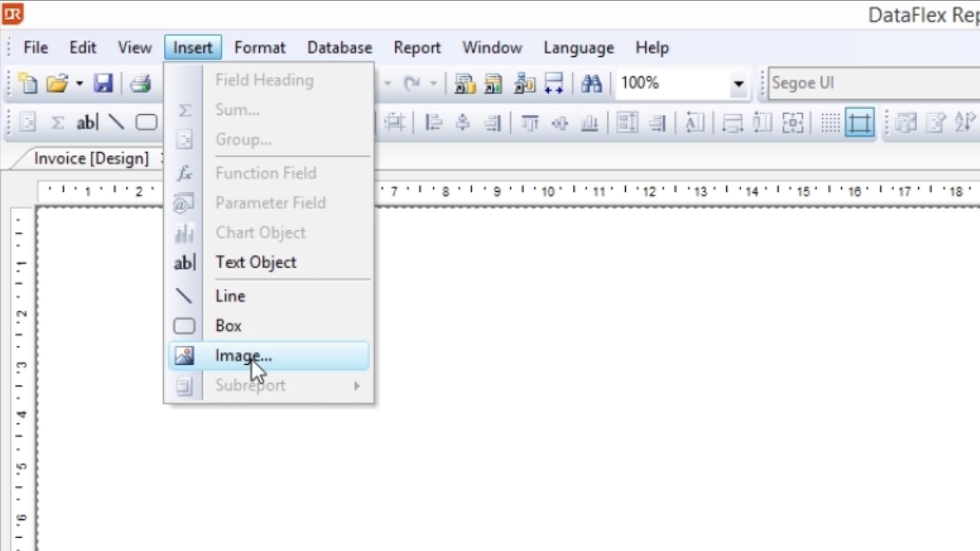The image size is (980, 551).
Task: Select Box in the Insert menu
Action: click(x=228, y=325)
